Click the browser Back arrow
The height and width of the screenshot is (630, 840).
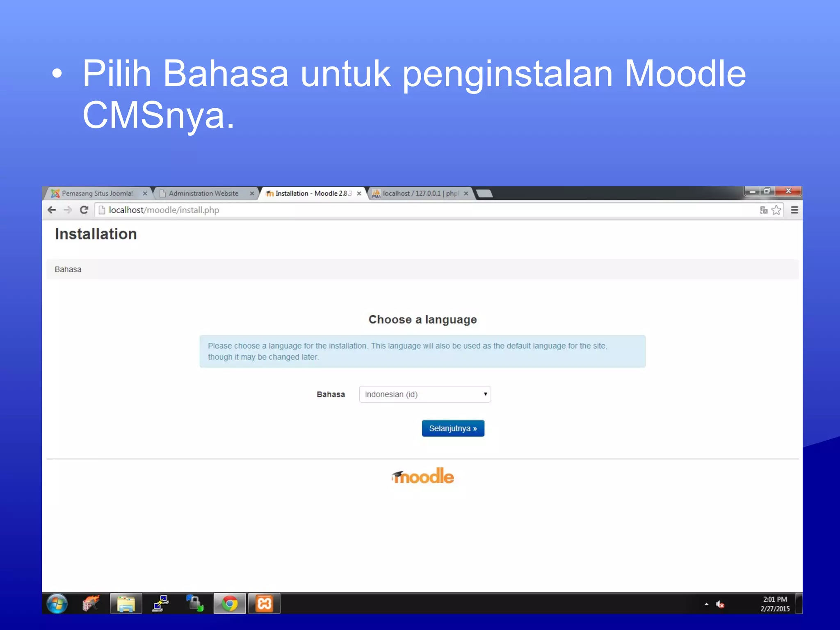point(52,210)
